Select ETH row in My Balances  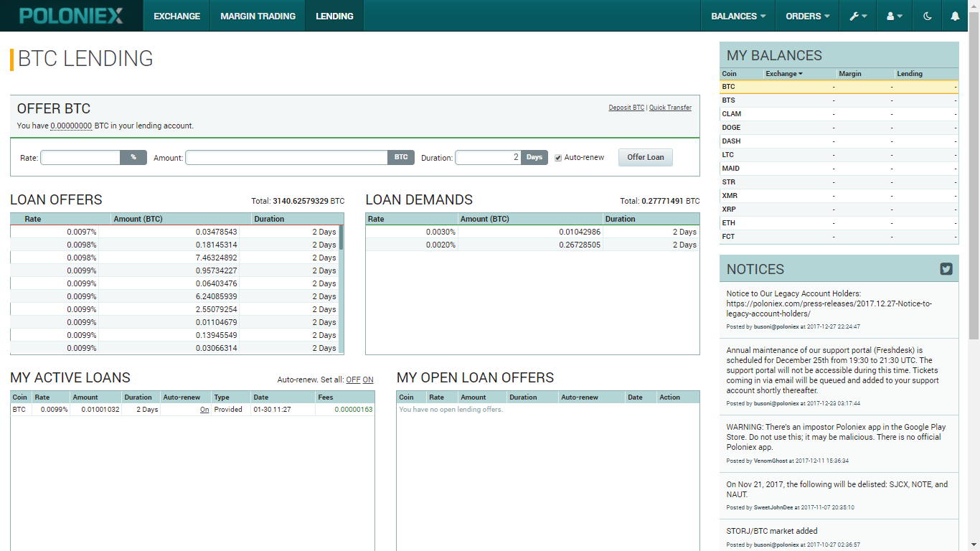839,223
